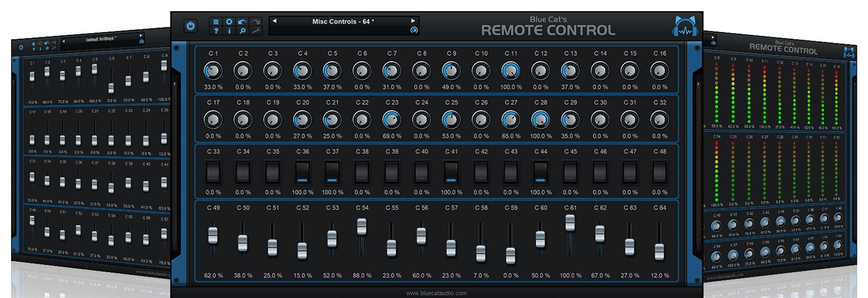This screenshot has width=868, height=298.
Task: Open the settings gear icon in main toolbar
Action: click(x=229, y=22)
